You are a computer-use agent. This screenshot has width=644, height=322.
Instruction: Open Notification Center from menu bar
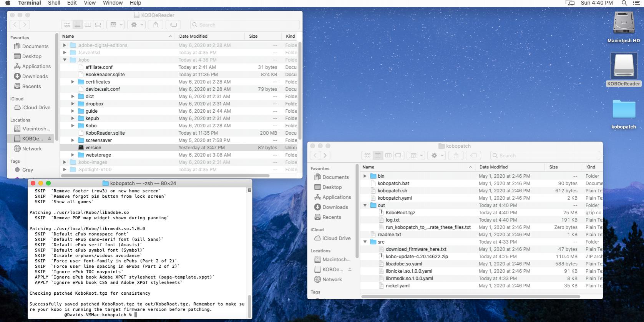point(636,3)
